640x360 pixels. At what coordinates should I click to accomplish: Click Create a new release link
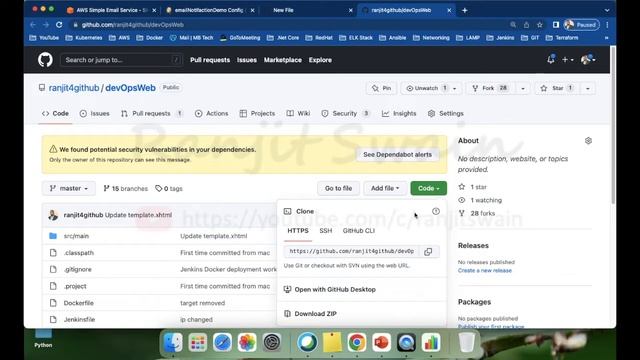[x=484, y=271]
